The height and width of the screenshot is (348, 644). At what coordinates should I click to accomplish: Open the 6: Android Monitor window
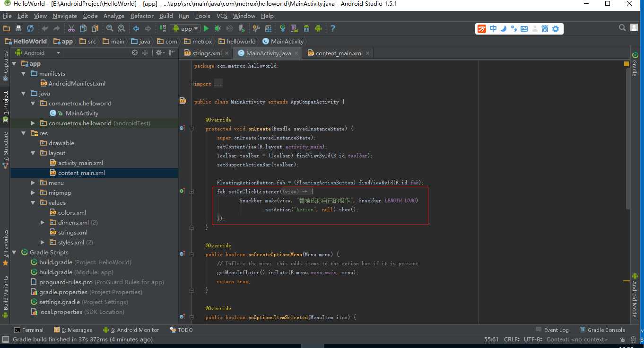(131, 330)
